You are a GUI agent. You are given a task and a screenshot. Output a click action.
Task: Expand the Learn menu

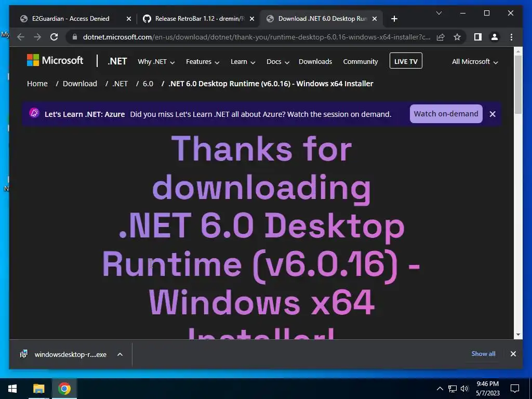click(243, 62)
